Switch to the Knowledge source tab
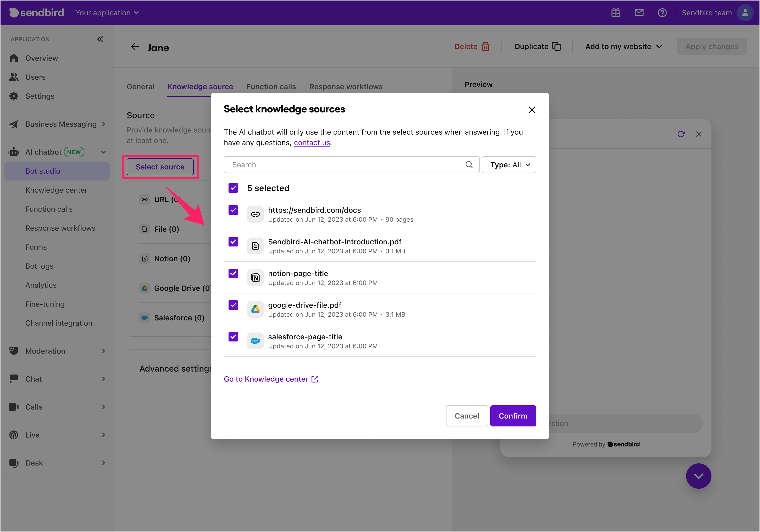 click(x=200, y=87)
